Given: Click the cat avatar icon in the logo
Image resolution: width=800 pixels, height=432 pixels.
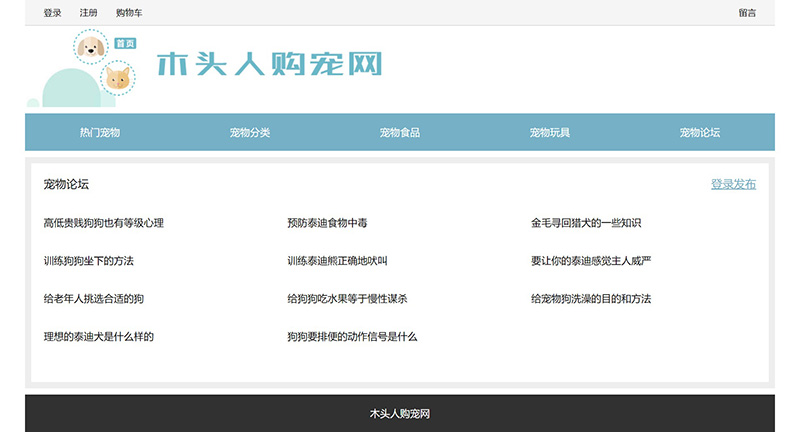Looking at the screenshot, I should click(x=118, y=77).
